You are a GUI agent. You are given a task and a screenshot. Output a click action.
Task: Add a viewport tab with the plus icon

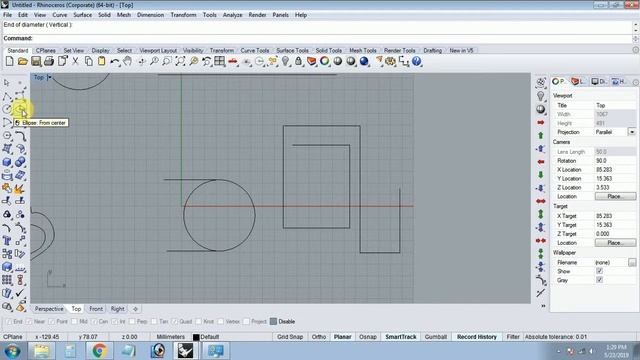point(135,309)
